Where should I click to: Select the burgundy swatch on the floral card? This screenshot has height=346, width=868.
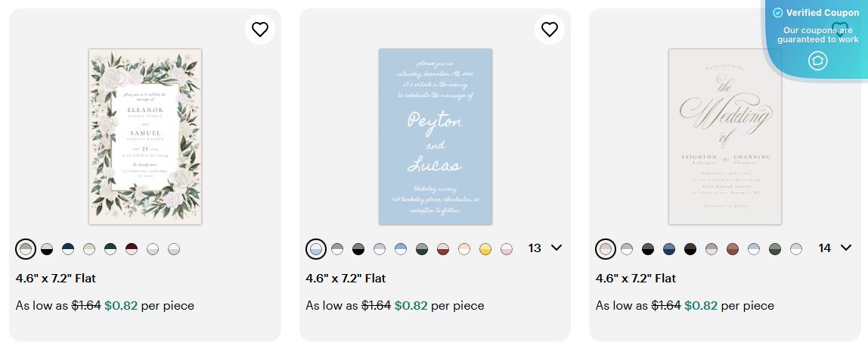[x=132, y=248]
